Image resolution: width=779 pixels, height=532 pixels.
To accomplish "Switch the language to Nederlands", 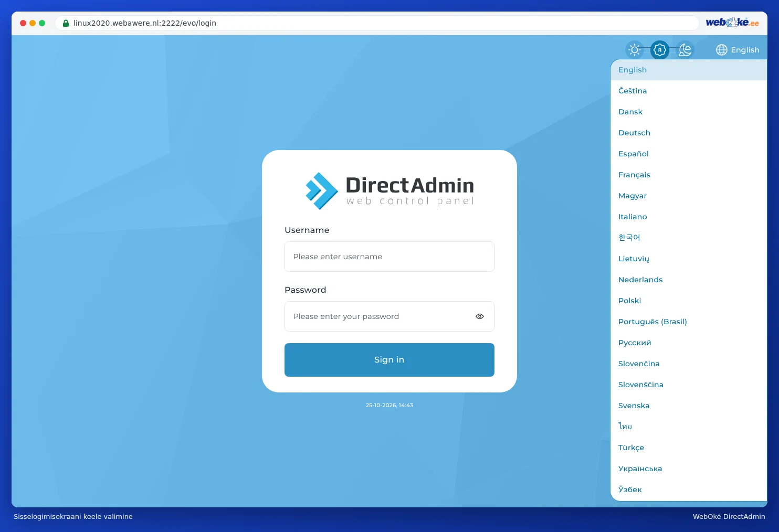I will (x=689, y=280).
